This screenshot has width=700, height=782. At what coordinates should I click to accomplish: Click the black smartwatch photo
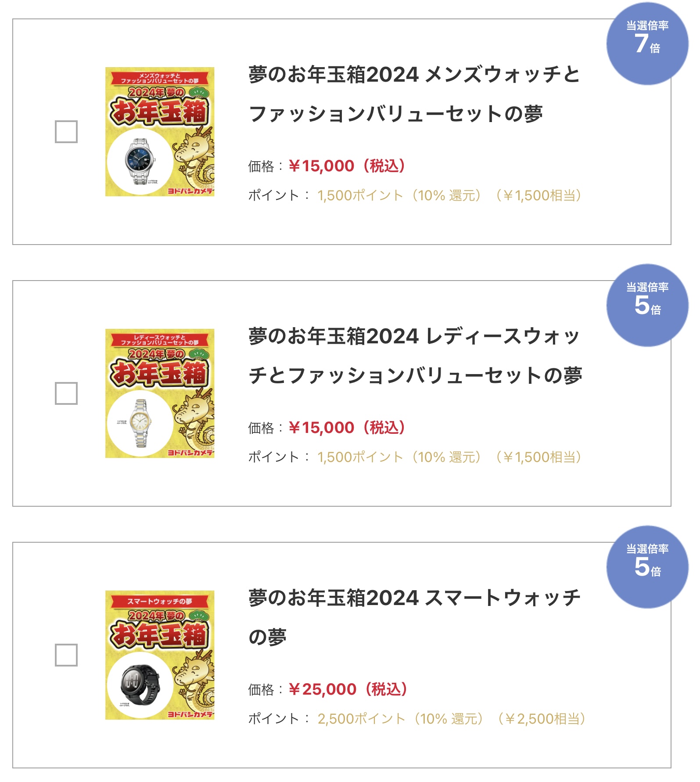tap(140, 685)
